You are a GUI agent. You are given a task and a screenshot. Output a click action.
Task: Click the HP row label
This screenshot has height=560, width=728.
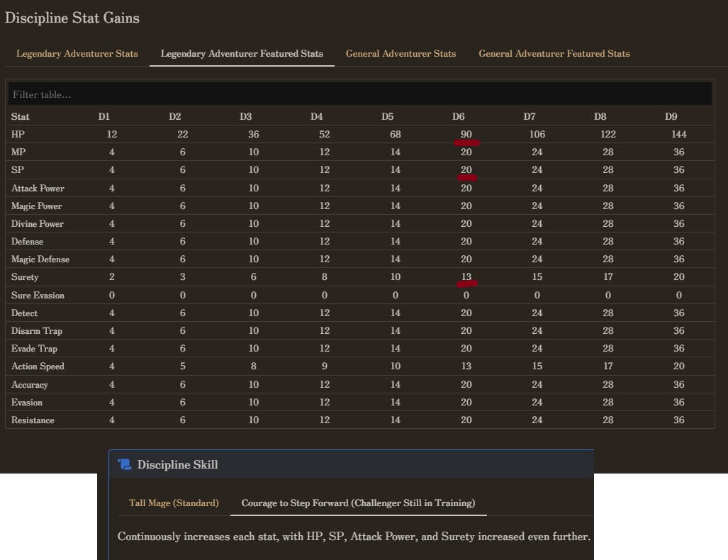pos(18,134)
